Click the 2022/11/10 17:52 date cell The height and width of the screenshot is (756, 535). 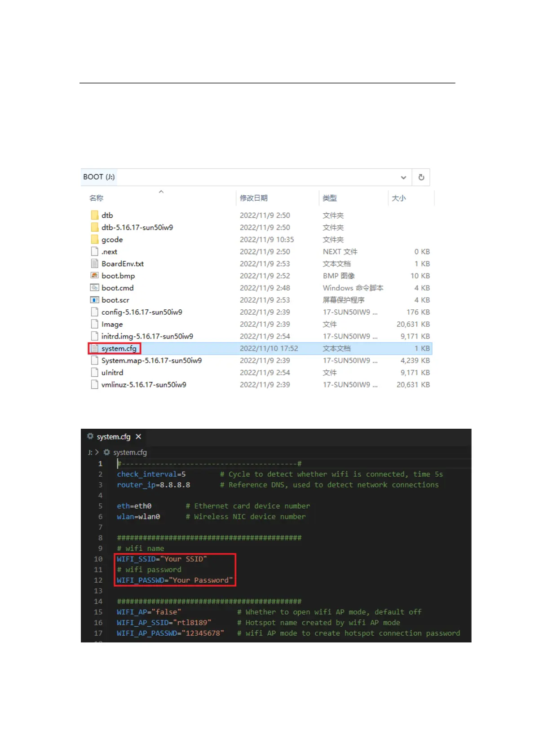pos(269,348)
